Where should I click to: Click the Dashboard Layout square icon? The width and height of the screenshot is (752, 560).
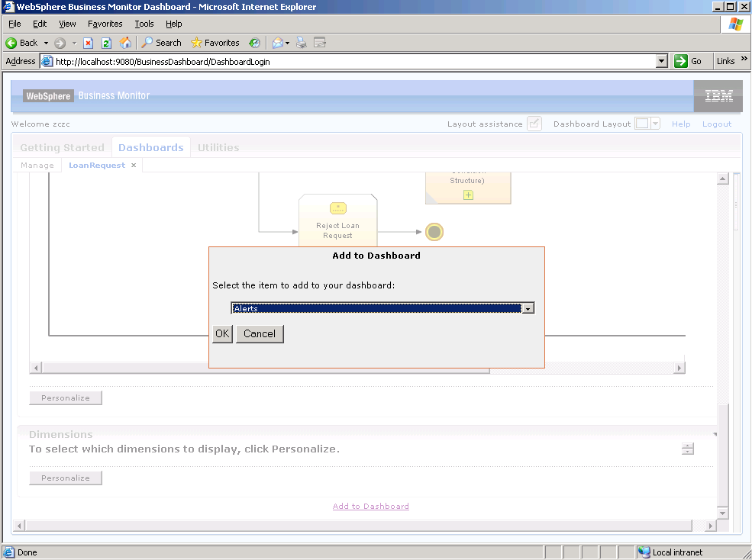[x=642, y=124]
